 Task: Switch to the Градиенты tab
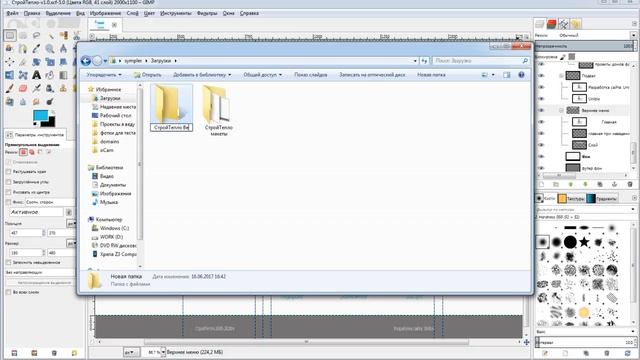coord(602,198)
